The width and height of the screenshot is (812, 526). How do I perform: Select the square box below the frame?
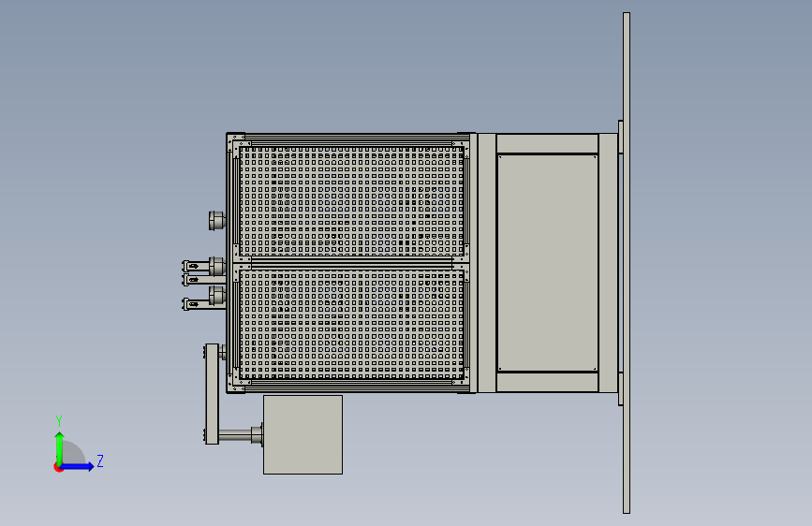click(x=303, y=434)
